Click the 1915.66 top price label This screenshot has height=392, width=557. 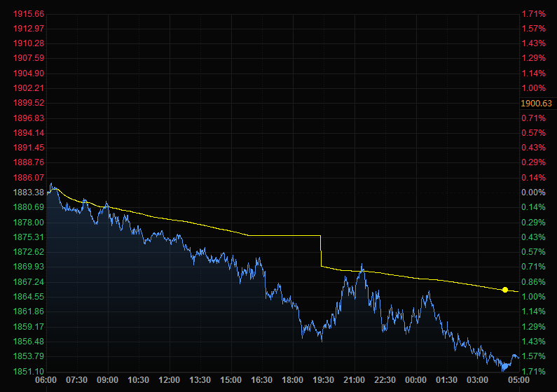click(29, 14)
